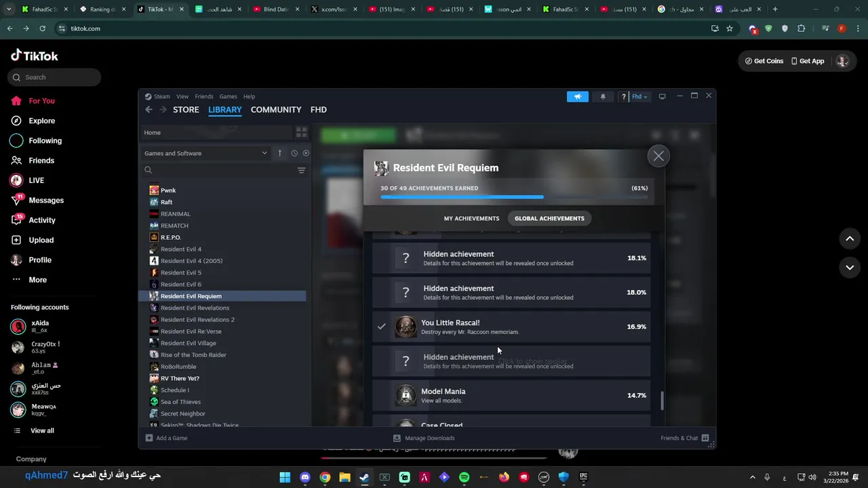Open Steam announcements megaphone button
Screen dimensions: 868x488
[578, 96]
